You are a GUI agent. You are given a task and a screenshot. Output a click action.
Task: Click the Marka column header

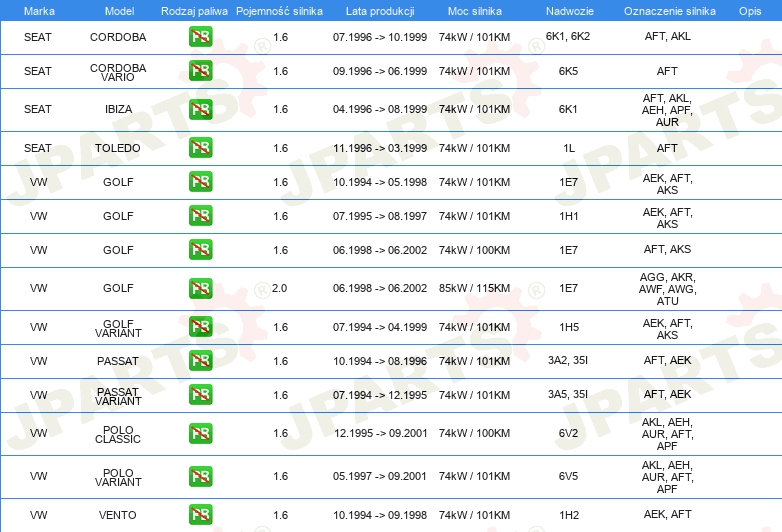coord(39,11)
